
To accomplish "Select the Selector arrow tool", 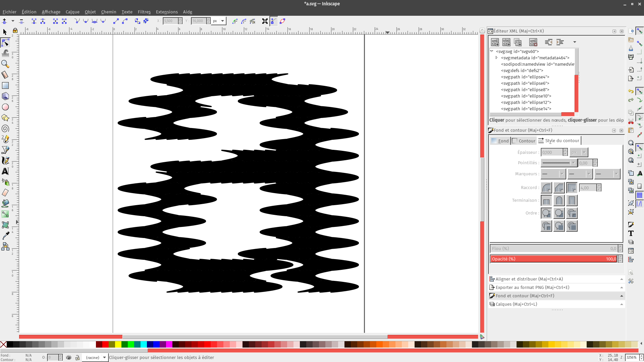I will 5,32.
